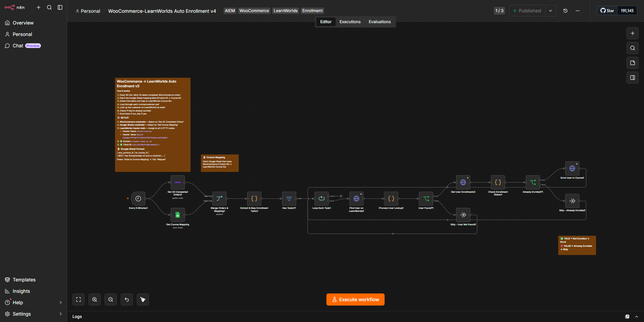Click the WooCommerce tag

[x=254, y=11]
